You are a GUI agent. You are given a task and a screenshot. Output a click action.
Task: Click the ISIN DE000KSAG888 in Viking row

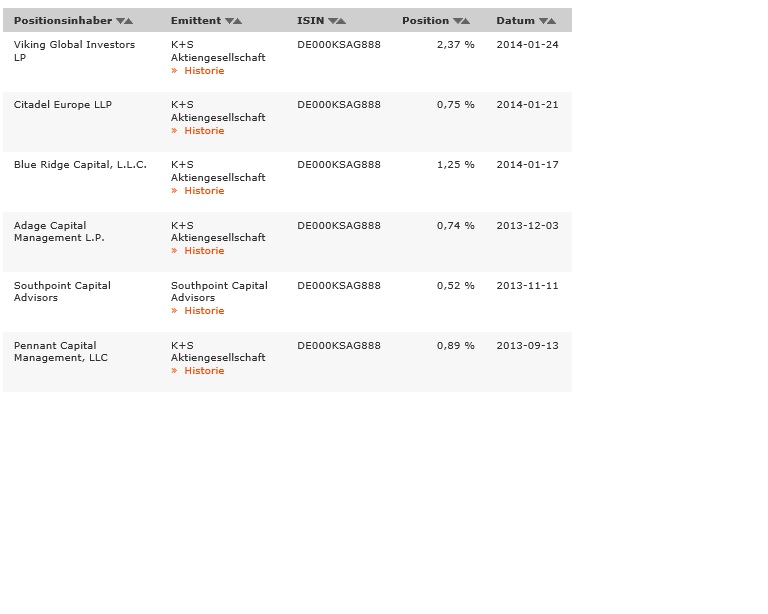339,45
